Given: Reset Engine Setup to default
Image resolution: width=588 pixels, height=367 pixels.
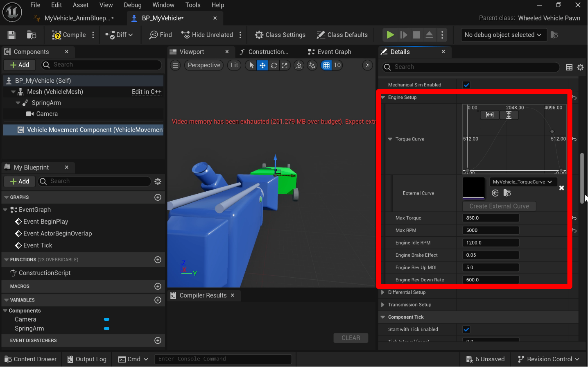Looking at the screenshot, I should [574, 97].
